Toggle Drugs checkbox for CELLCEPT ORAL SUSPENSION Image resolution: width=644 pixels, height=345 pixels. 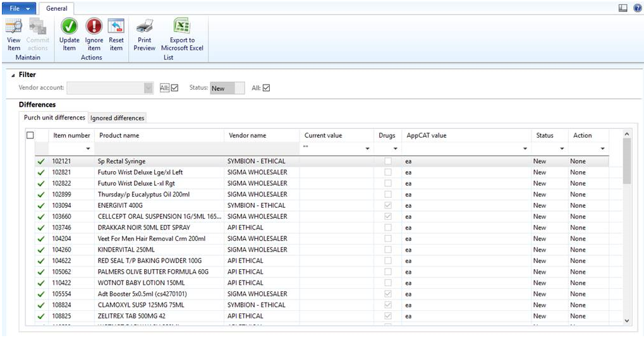point(387,217)
